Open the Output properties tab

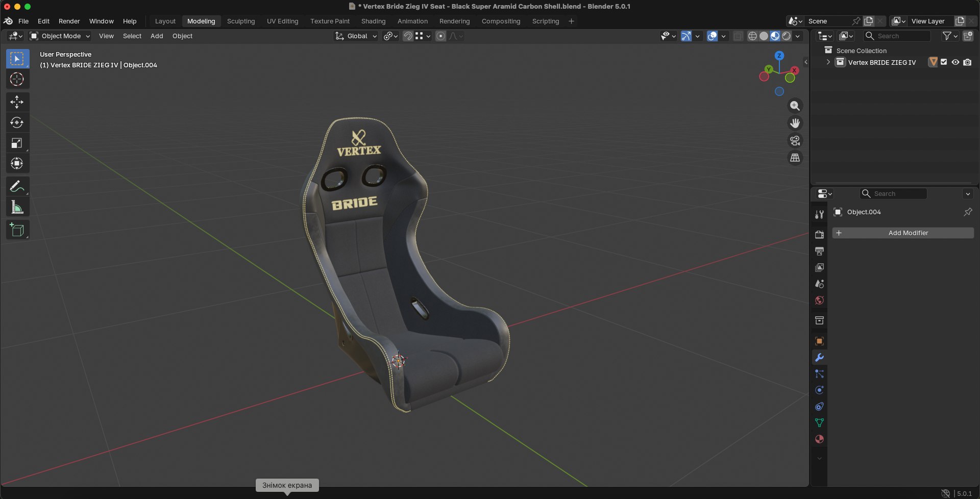click(x=819, y=251)
